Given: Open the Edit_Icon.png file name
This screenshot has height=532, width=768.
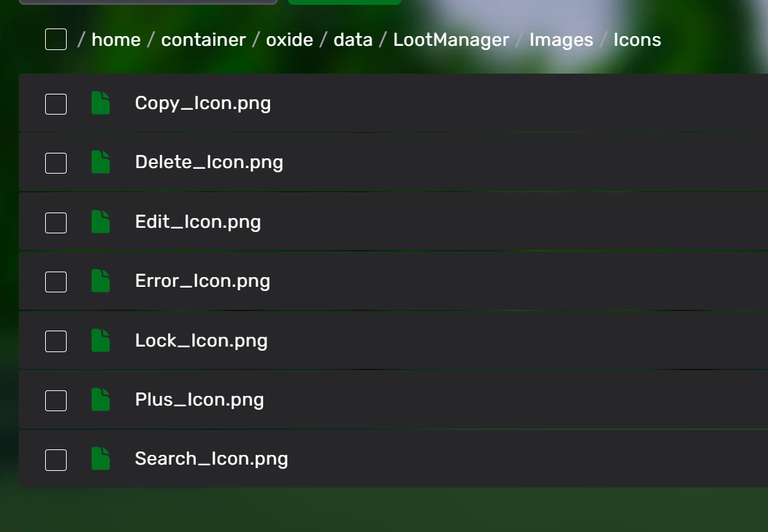Looking at the screenshot, I should tap(198, 222).
